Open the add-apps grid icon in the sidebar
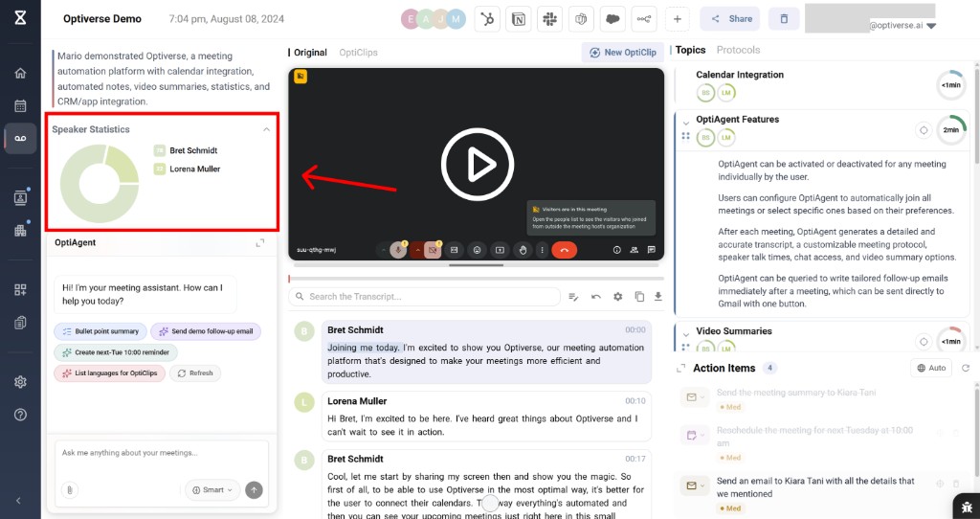 (20, 289)
